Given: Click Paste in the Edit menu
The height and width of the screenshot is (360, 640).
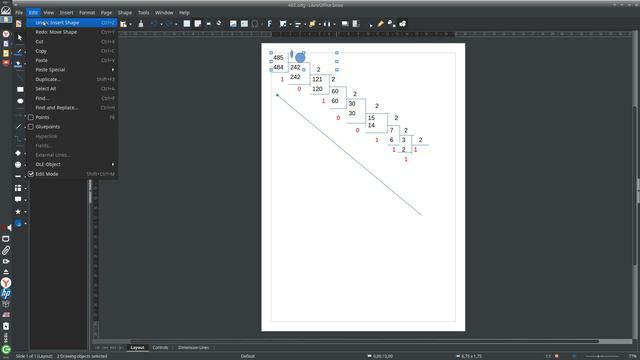Looking at the screenshot, I should [72, 60].
